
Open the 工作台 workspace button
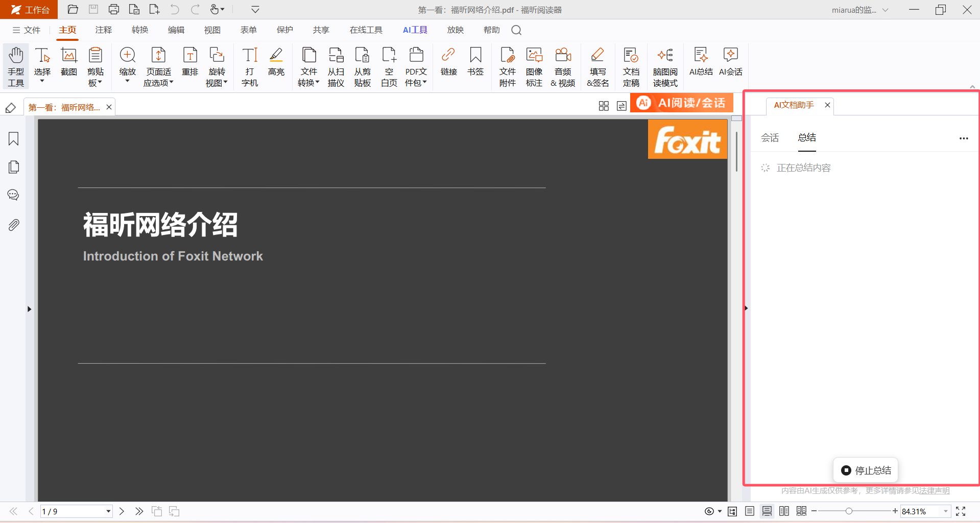click(x=29, y=10)
